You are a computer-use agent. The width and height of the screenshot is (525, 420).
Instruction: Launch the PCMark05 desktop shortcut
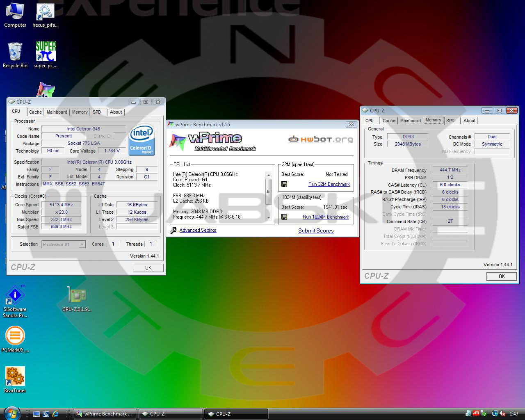15,339
